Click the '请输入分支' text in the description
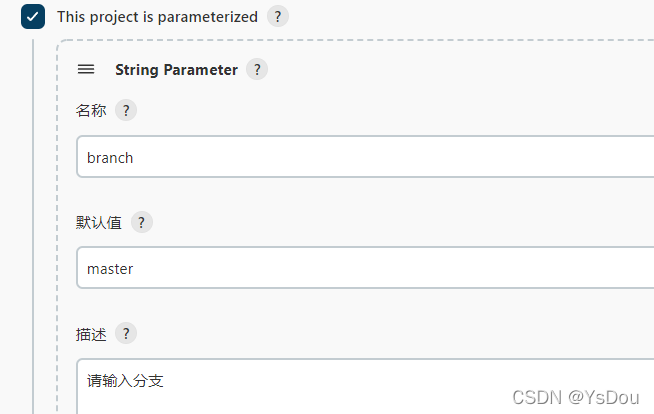The width and height of the screenshot is (654, 414). [x=125, y=380]
